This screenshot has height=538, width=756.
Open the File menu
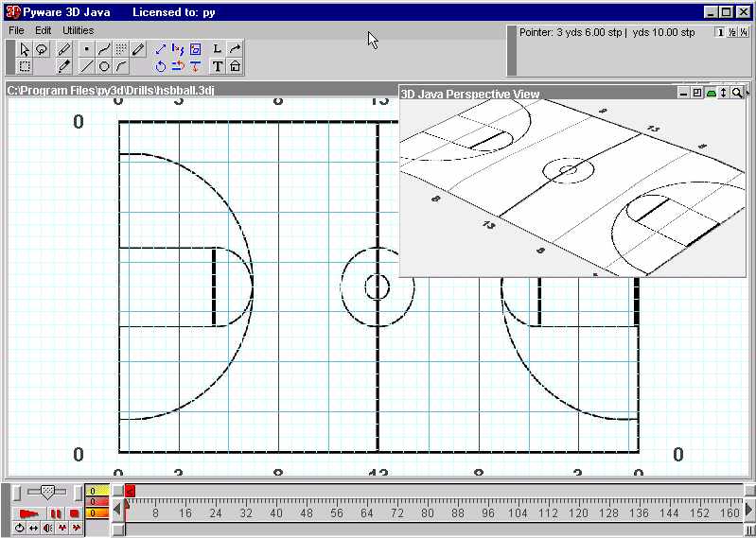[17, 30]
